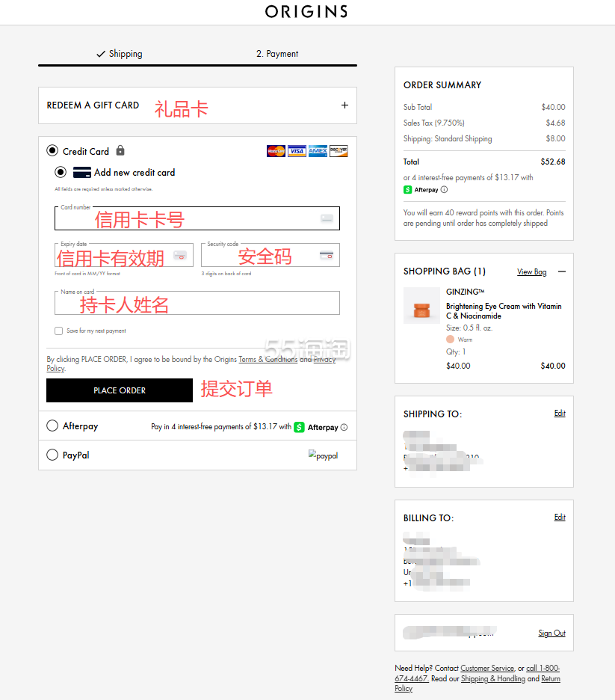615x700 pixels.
Task: Click the Warm shade color swatch
Action: [x=450, y=340]
